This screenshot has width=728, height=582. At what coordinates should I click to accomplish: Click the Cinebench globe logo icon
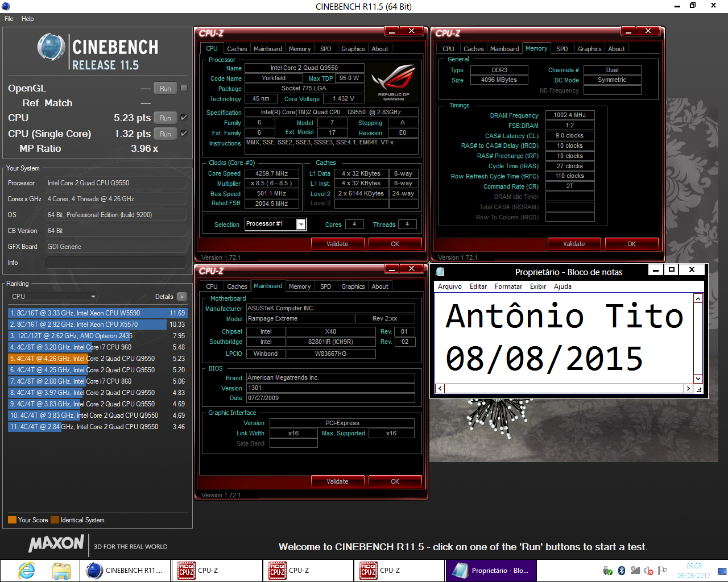(x=51, y=47)
